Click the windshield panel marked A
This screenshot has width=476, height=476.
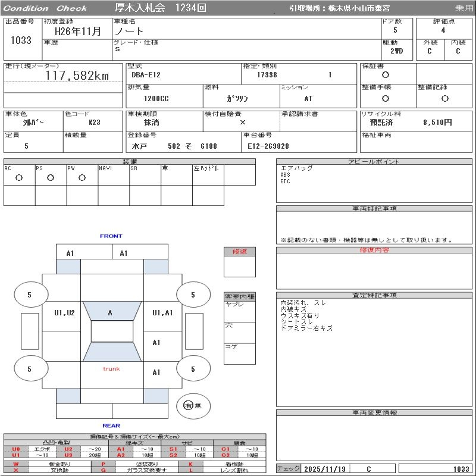click(x=110, y=313)
